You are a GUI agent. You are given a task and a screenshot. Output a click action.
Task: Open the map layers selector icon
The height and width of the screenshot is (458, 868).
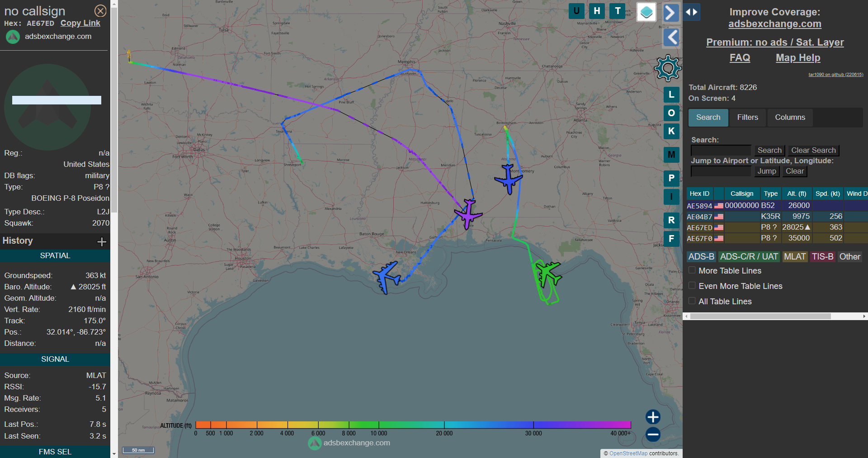click(646, 12)
